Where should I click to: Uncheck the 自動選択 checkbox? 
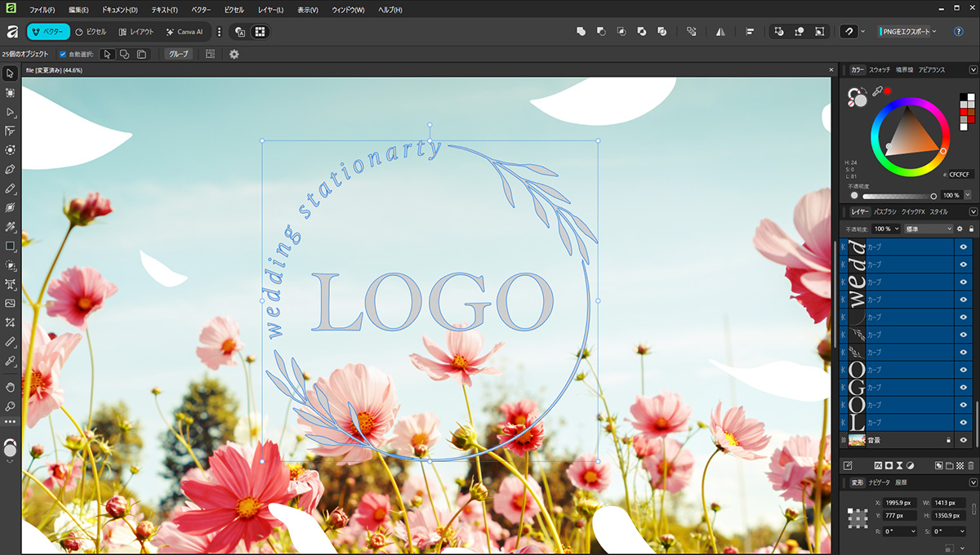pyautogui.click(x=63, y=55)
